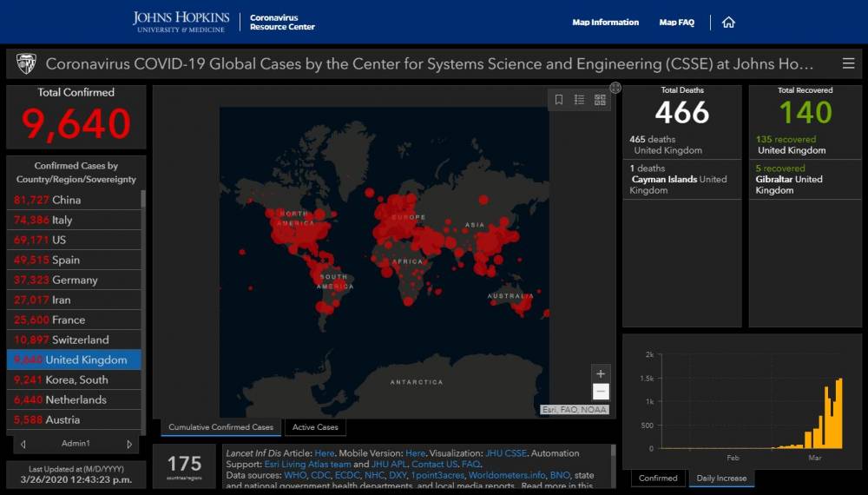Image resolution: width=868 pixels, height=495 pixels.
Task: Toggle chart to Confirmed view
Action: point(658,478)
